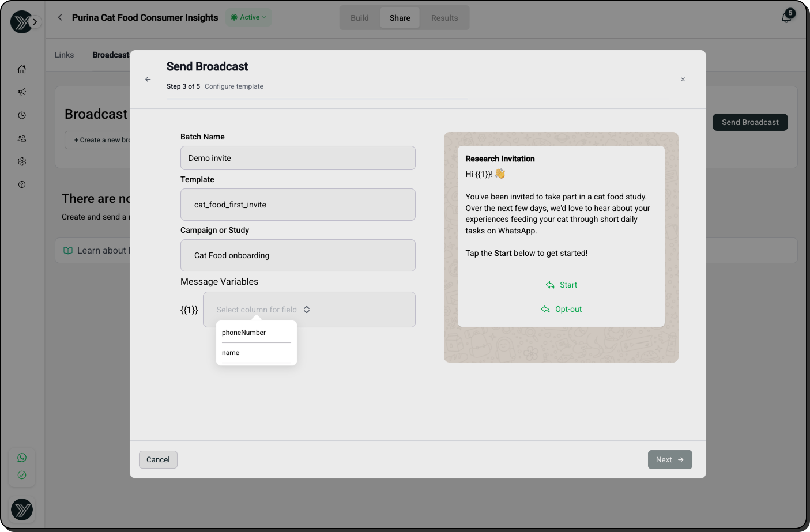Click the back arrow in Send Broadcast dialog
This screenshot has height=532, width=810.
click(x=148, y=80)
